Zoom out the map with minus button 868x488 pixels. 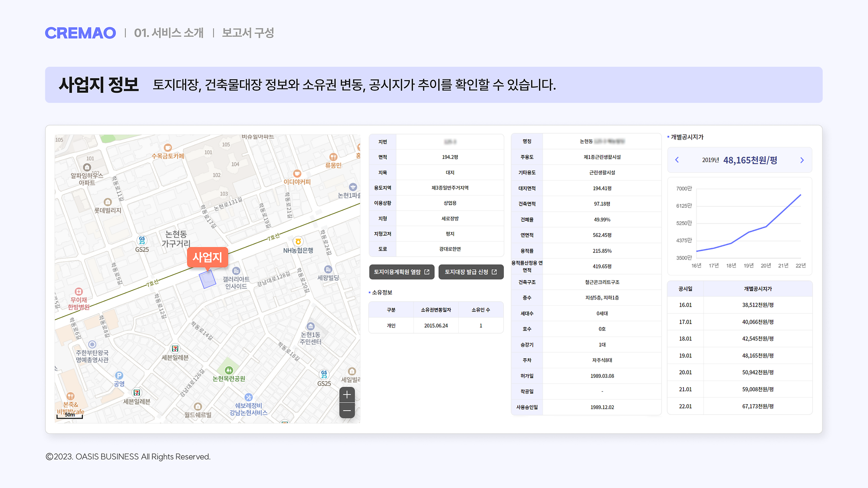(x=347, y=410)
